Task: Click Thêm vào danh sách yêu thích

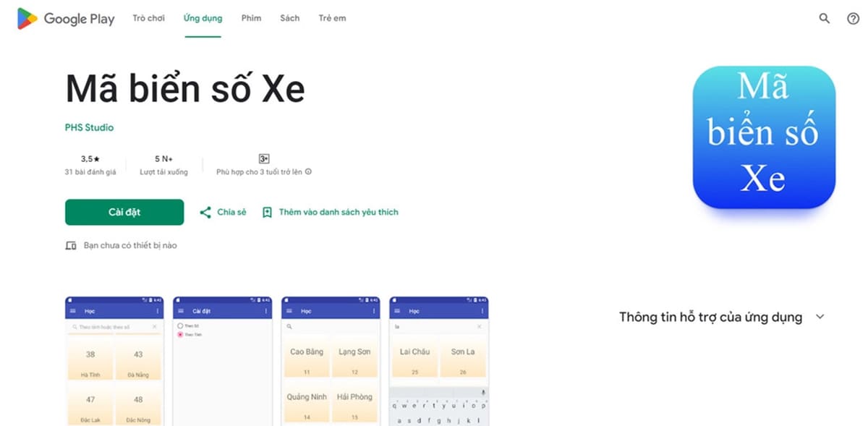Action: pos(339,212)
